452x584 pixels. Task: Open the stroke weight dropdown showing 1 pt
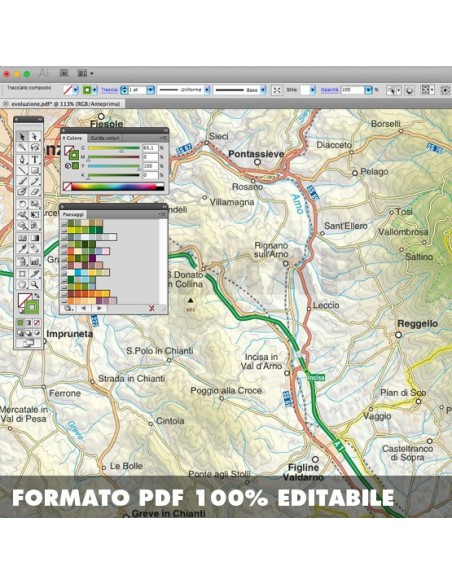click(151, 90)
